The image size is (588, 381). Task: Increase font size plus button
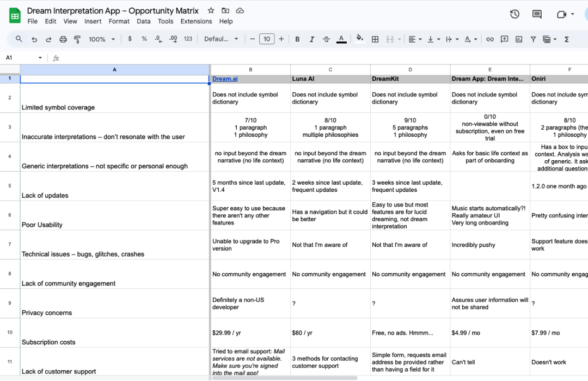[281, 39]
